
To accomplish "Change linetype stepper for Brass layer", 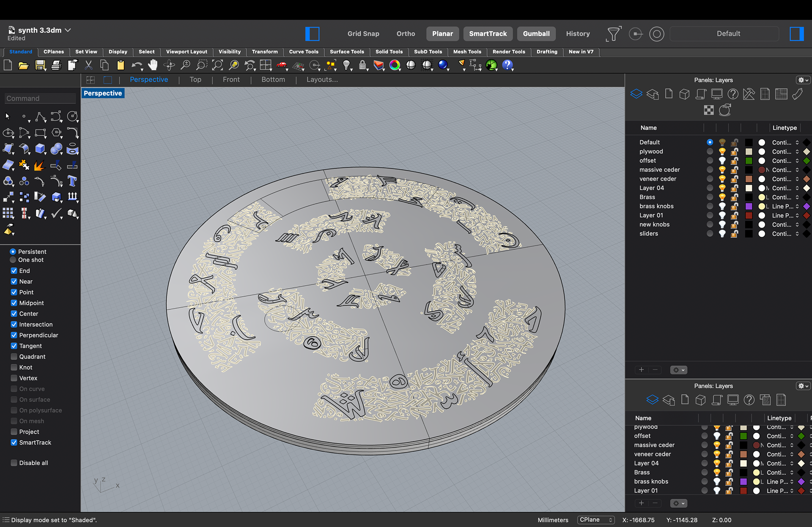I will coord(797,197).
